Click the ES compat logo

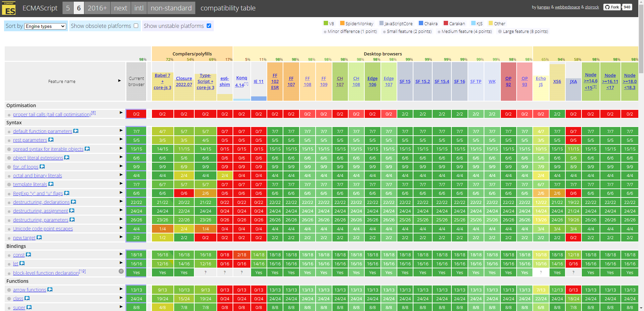tap(9, 8)
